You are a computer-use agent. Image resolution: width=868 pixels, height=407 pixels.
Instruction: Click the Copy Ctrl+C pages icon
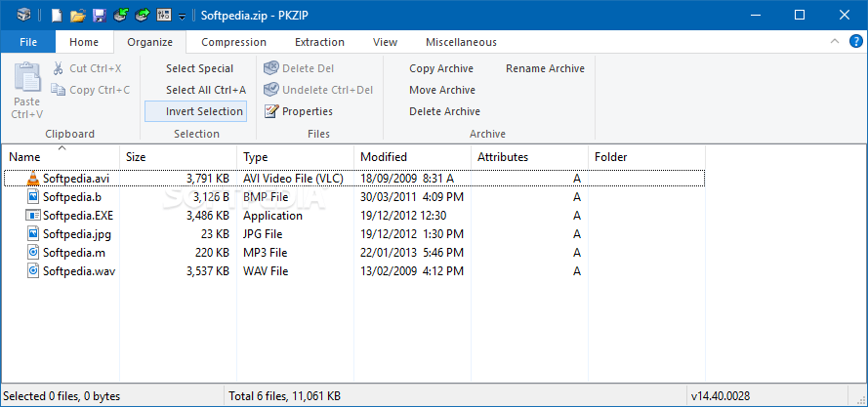(59, 89)
